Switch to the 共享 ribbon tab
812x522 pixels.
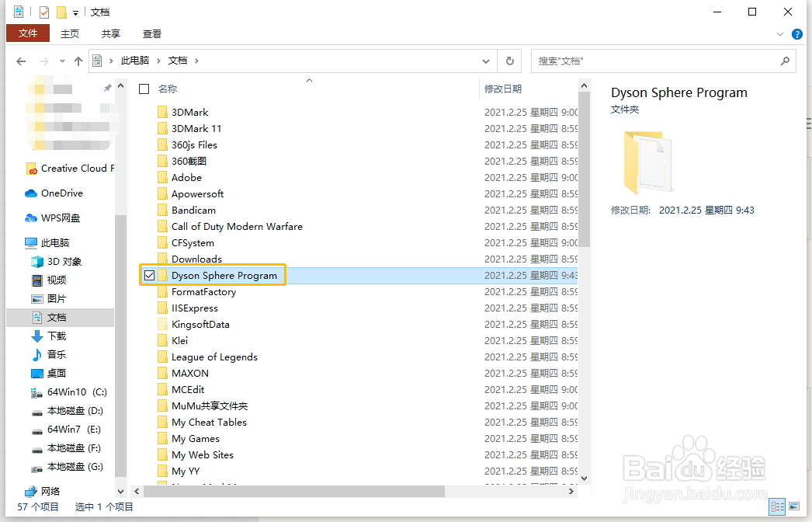111,33
